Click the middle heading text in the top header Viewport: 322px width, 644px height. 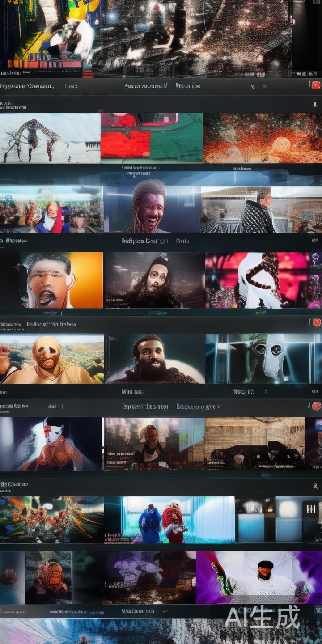[146, 86]
